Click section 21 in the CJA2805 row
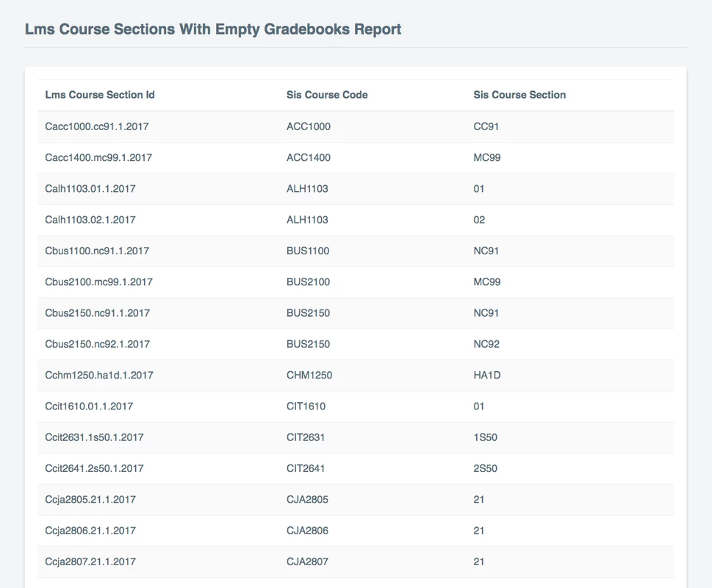712x588 pixels. (479, 500)
